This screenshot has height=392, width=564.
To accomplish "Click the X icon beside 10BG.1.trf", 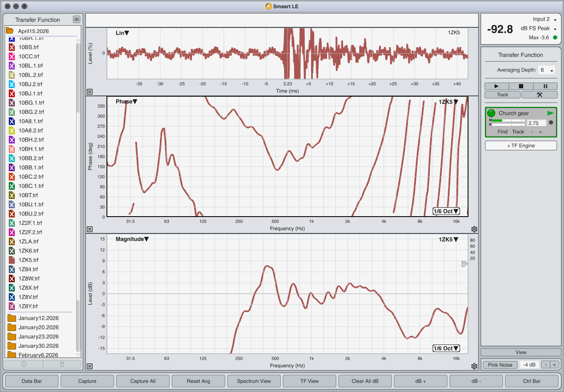I will tap(12, 103).
